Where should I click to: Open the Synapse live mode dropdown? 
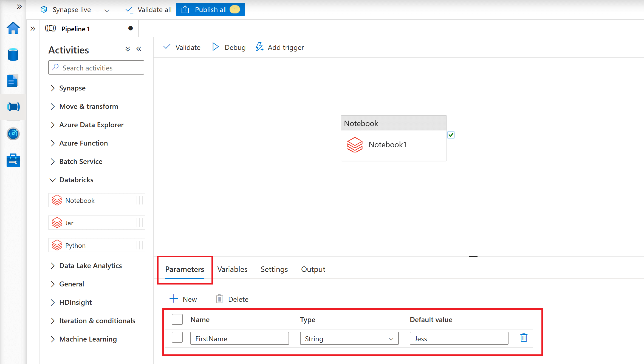(107, 10)
